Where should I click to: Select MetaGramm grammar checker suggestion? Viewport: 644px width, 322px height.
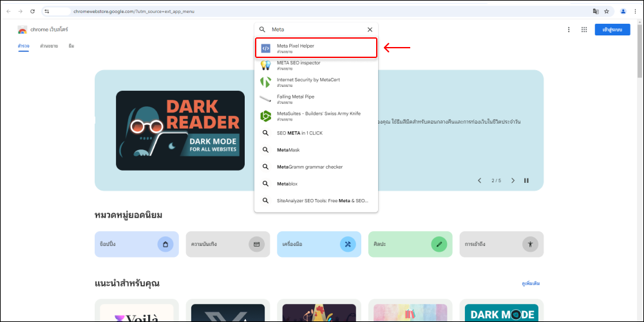click(316, 167)
